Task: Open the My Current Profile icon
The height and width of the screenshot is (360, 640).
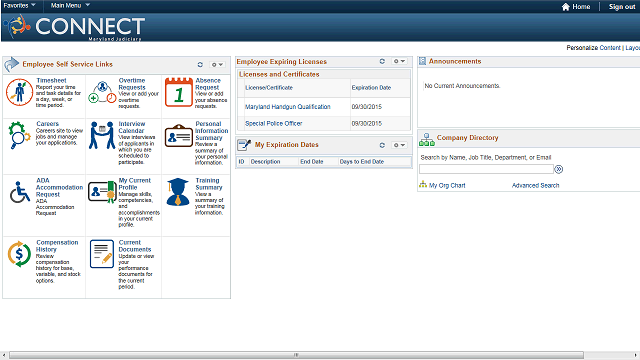Action: [x=102, y=192]
